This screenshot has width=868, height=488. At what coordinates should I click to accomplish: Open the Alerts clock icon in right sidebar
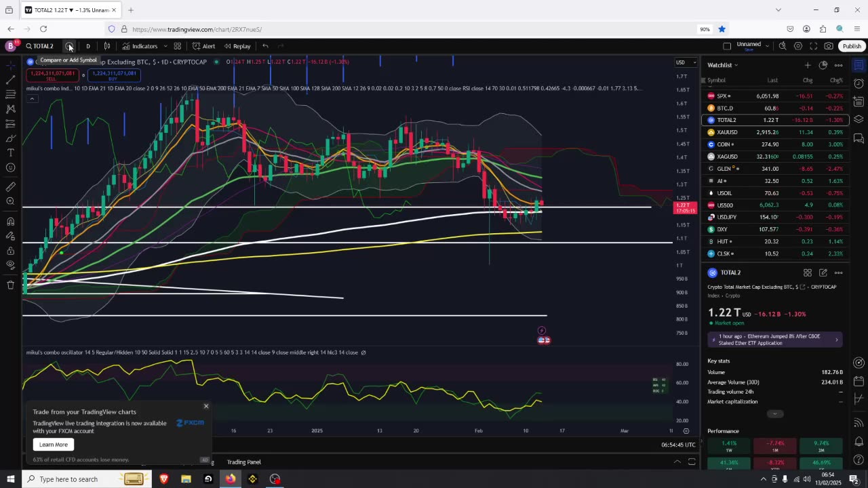click(x=859, y=83)
